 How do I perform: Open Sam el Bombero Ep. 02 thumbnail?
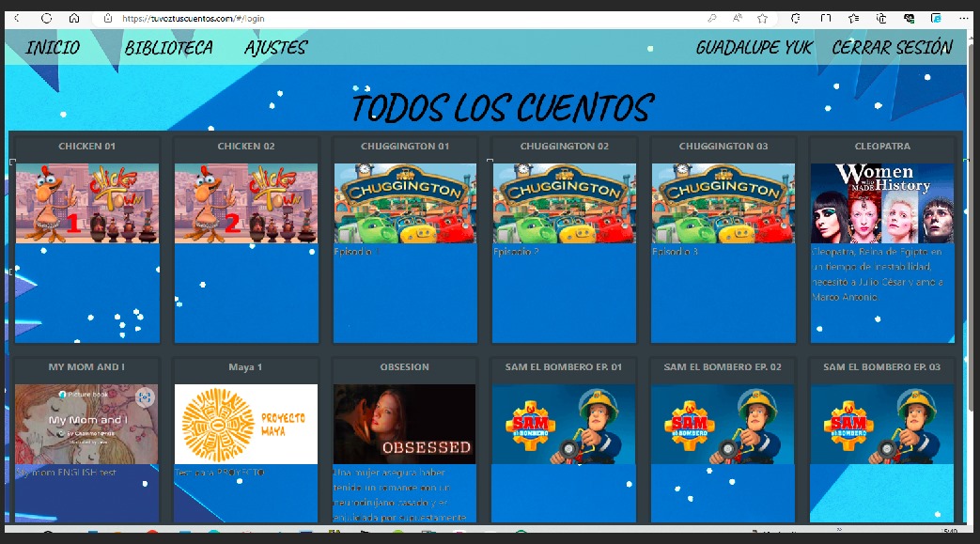point(723,424)
